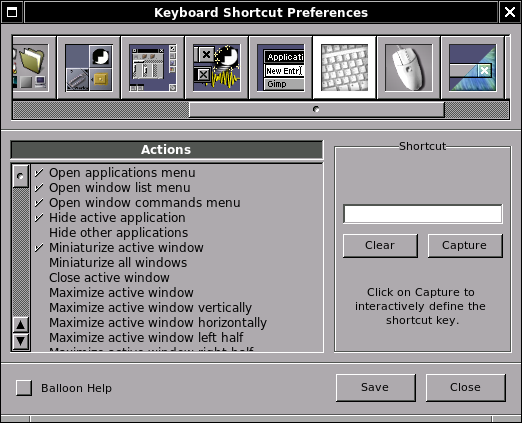
Task: Select 'Open window commands menu' action
Action: 177,203
